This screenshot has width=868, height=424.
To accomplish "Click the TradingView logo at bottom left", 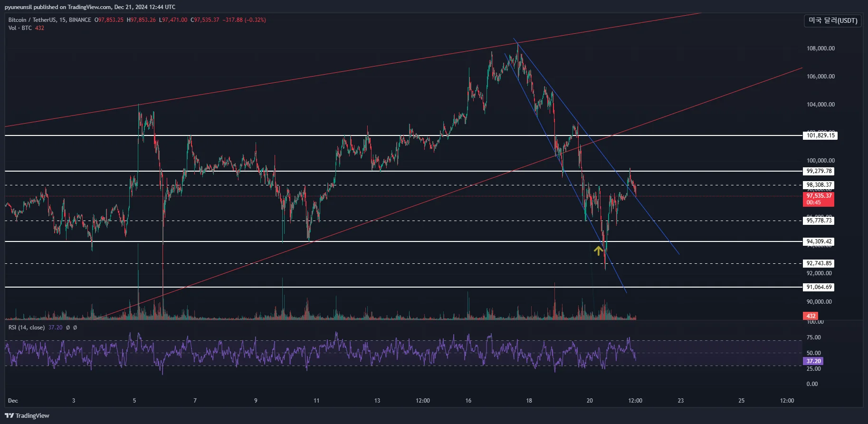I will 27,415.
